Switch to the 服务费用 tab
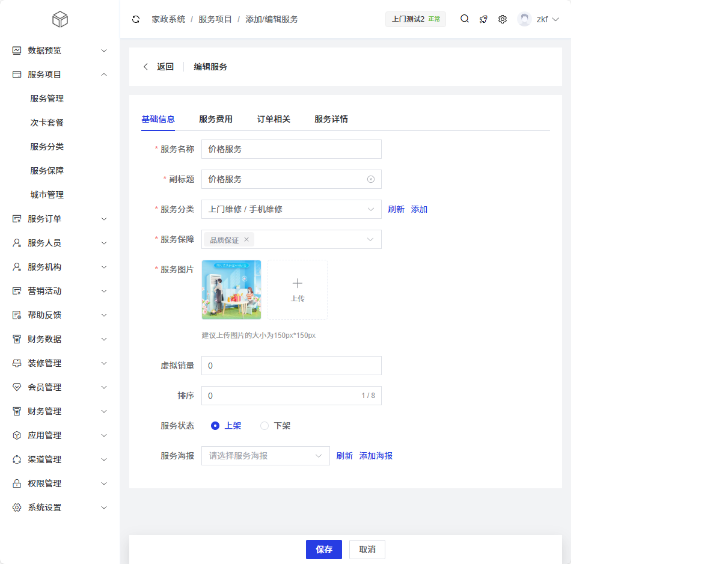The image size is (728, 564). 216,119
